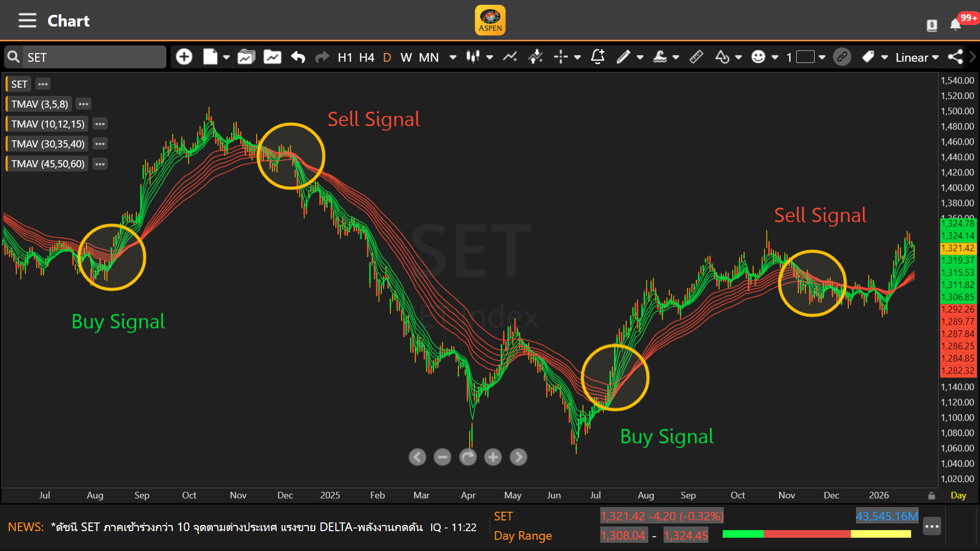Open the notifications bell with 99+ badge
Screen dimensions: 980x551
coord(955,24)
